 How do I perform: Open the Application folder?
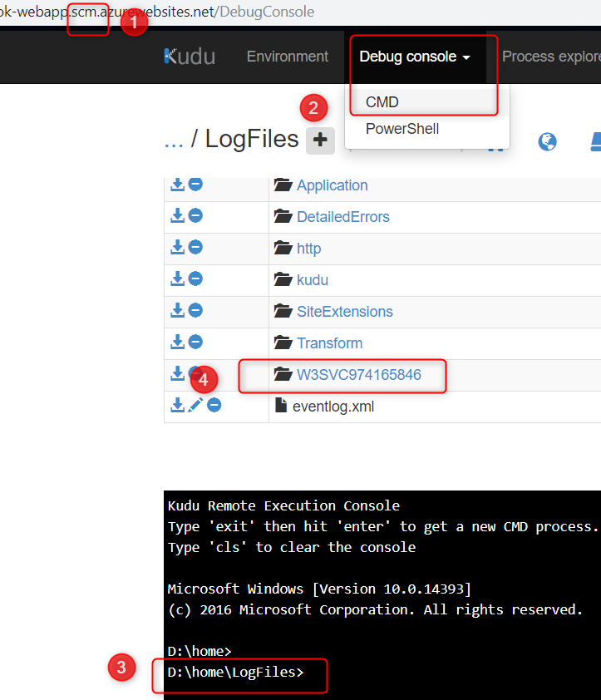pyautogui.click(x=333, y=185)
